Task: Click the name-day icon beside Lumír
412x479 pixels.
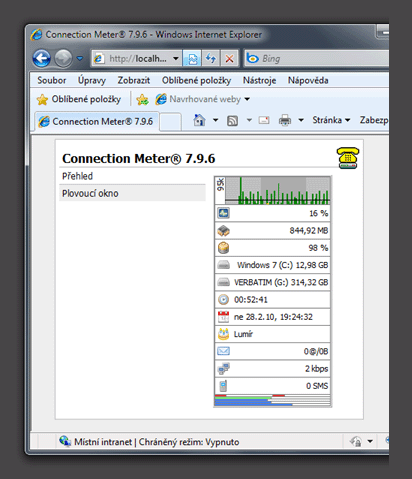Action: [223, 334]
